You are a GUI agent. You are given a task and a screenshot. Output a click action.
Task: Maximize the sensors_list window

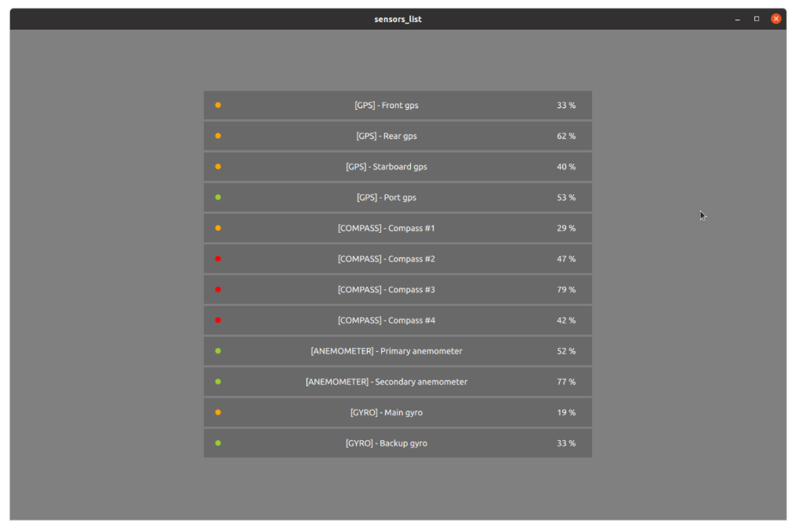click(x=757, y=19)
